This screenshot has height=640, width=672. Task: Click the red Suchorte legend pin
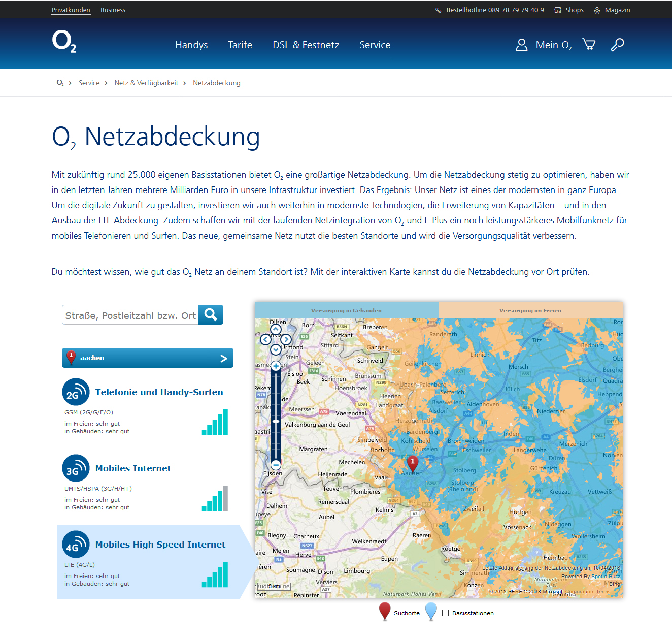click(x=385, y=612)
